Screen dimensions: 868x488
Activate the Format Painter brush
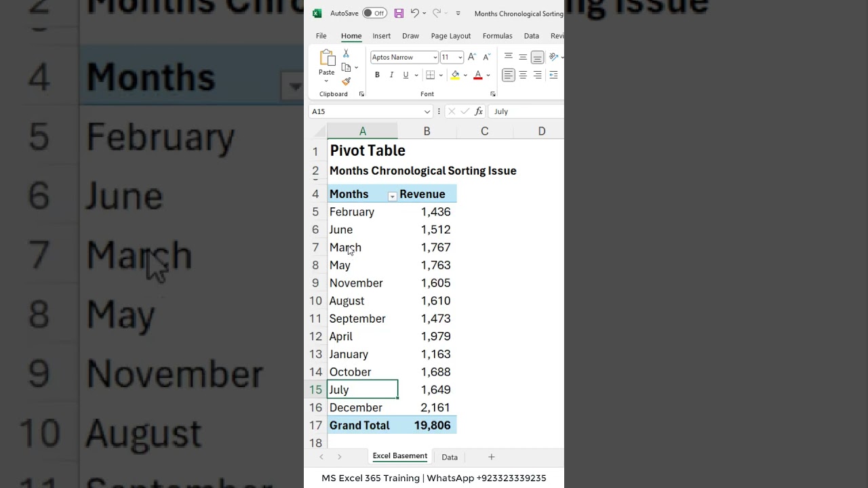pos(346,81)
